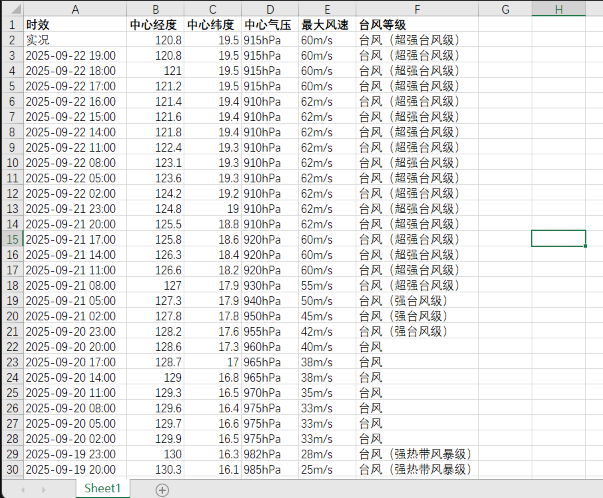The image size is (603, 498).
Task: Click longitude value 124.8
Action: (x=155, y=209)
